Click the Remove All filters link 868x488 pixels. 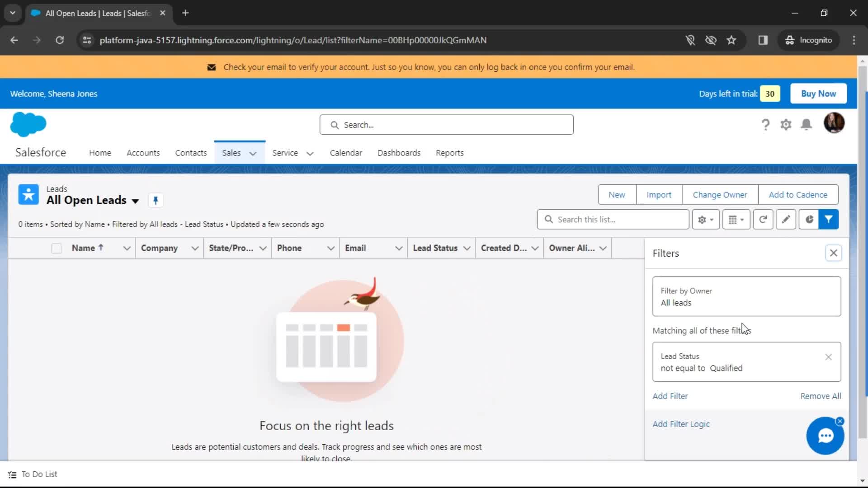821,396
